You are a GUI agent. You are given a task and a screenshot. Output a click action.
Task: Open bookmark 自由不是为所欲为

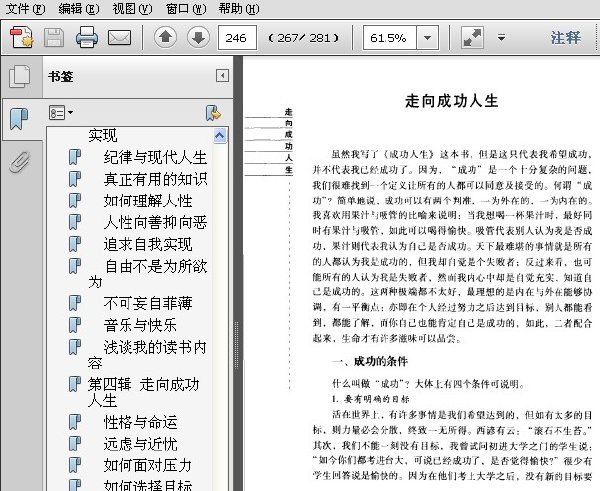(148, 274)
